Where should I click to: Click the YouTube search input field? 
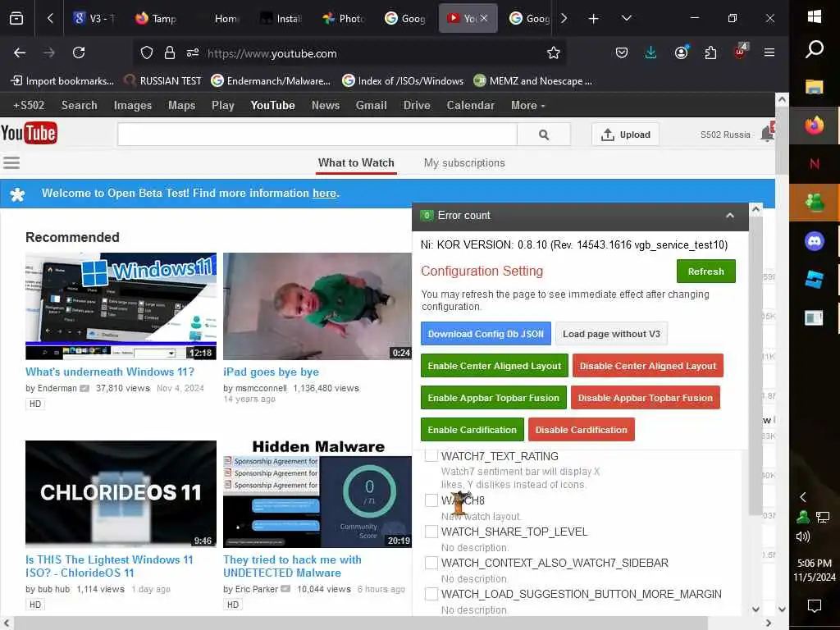[x=317, y=135]
